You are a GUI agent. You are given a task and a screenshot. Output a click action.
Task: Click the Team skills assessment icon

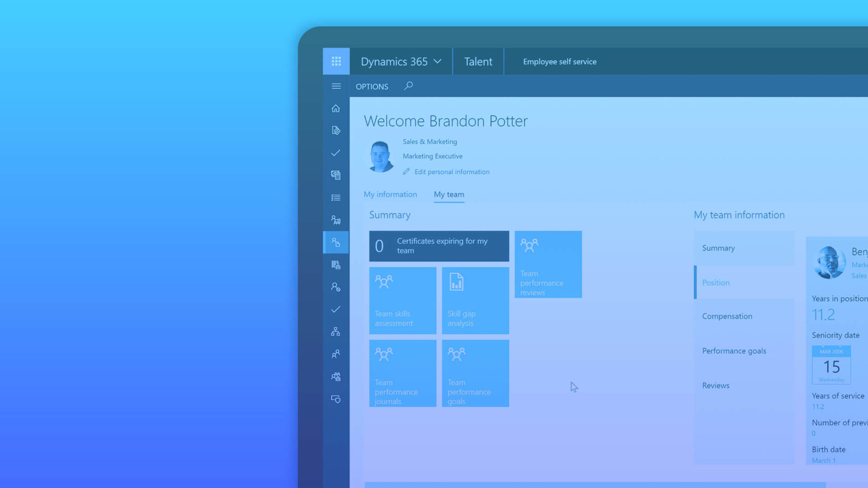click(x=384, y=282)
